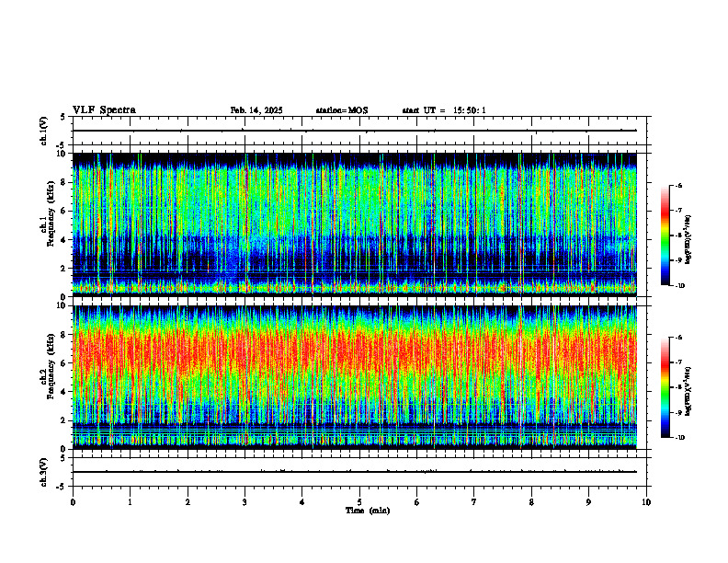Click time axis tick label "8"
Screen dimensions: 728x563
tap(531, 502)
